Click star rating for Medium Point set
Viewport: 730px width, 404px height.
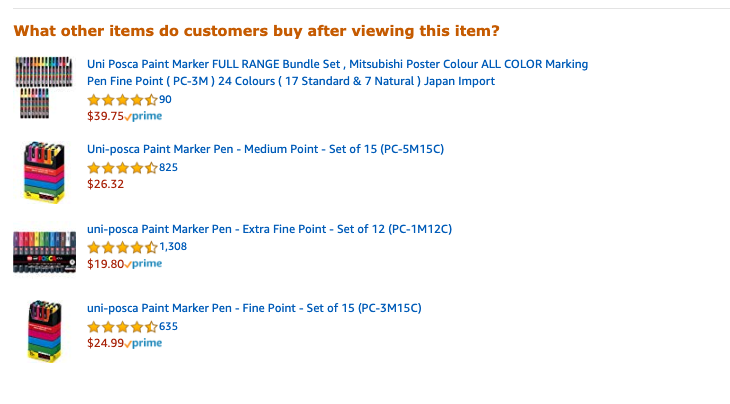click(x=122, y=168)
